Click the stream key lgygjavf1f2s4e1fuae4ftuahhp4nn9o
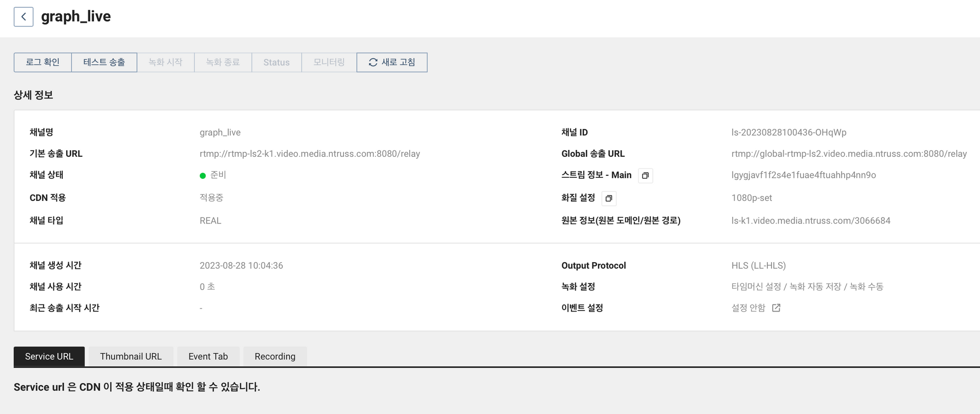The width and height of the screenshot is (980, 414). point(804,175)
